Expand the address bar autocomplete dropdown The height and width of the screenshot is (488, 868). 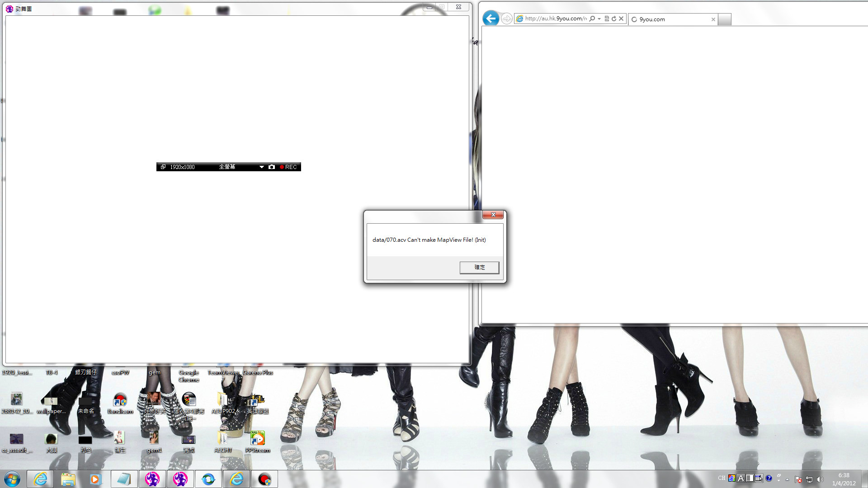point(599,19)
